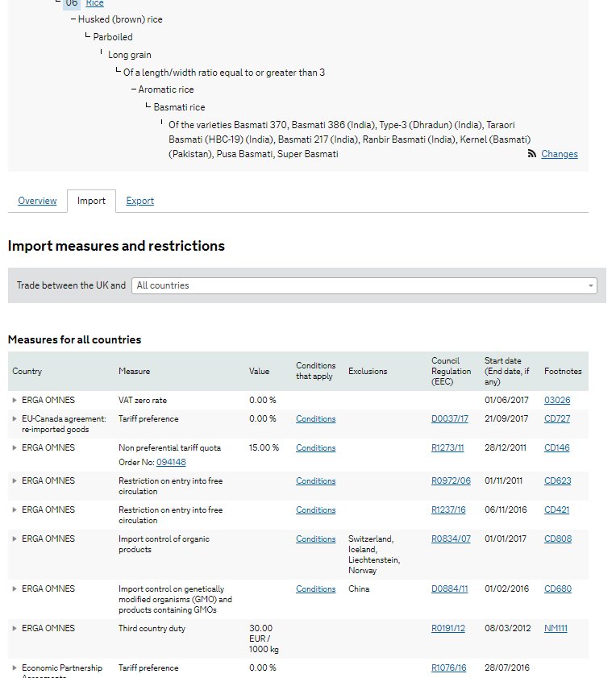This screenshot has width=616, height=678.
Task: Open Conditions for EU-Canada tariff preference
Action: coord(316,418)
